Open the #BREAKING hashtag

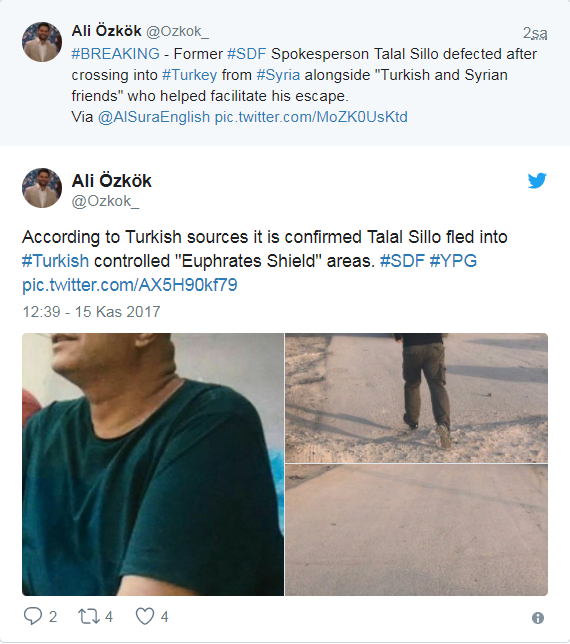[x=115, y=54]
